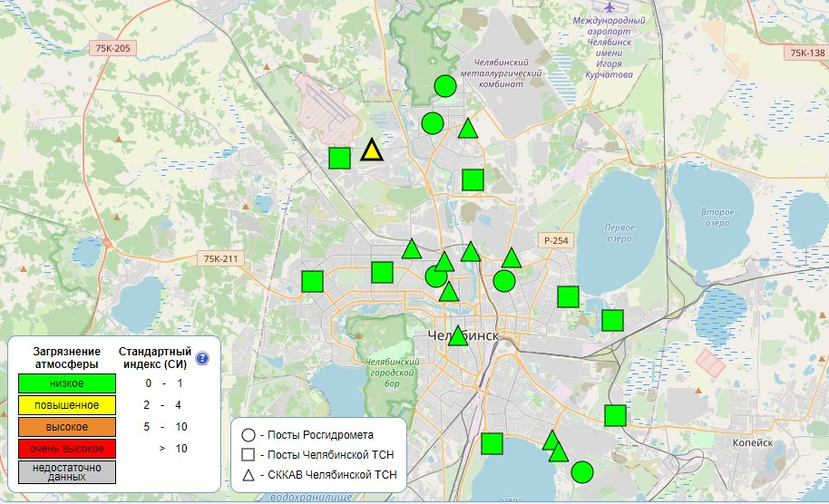Viewport: 829px width, 504px height.
Task: Select the green square southeast of Первое озеро
Action: click(x=613, y=320)
